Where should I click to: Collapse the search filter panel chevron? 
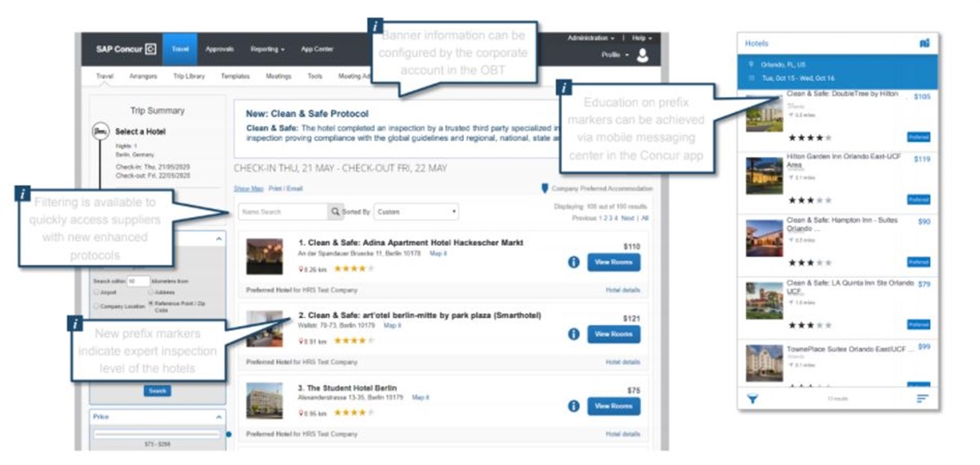[x=218, y=239]
